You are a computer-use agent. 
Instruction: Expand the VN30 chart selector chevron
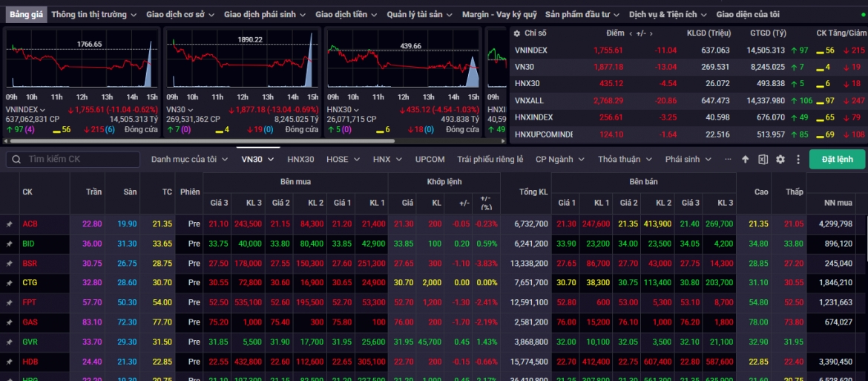[x=191, y=110]
